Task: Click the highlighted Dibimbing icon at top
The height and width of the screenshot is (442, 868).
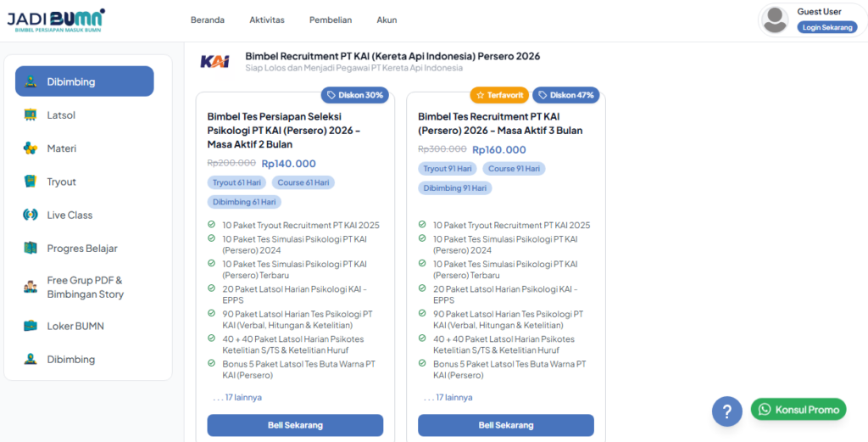Action: tap(31, 81)
